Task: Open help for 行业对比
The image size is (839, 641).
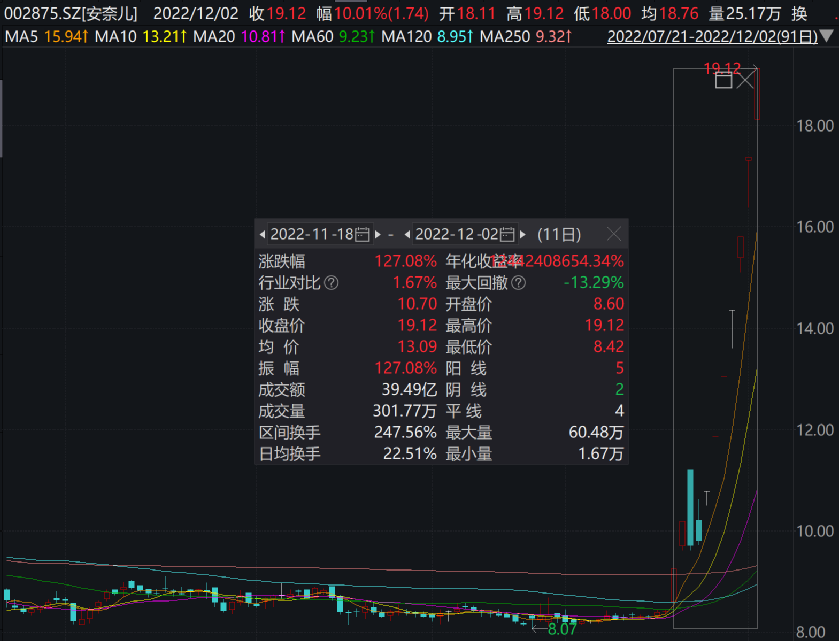Action: pyautogui.click(x=331, y=283)
